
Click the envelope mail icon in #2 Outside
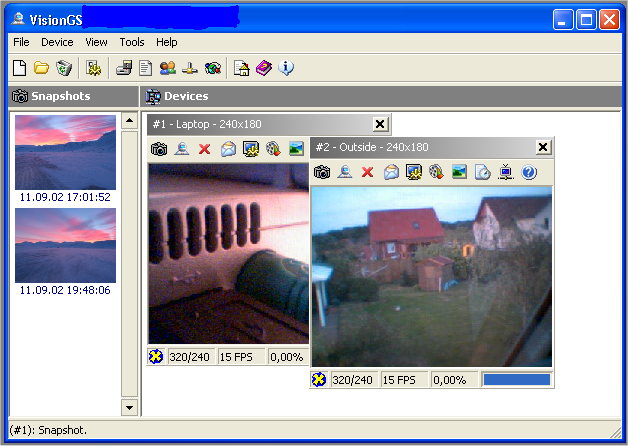(391, 172)
